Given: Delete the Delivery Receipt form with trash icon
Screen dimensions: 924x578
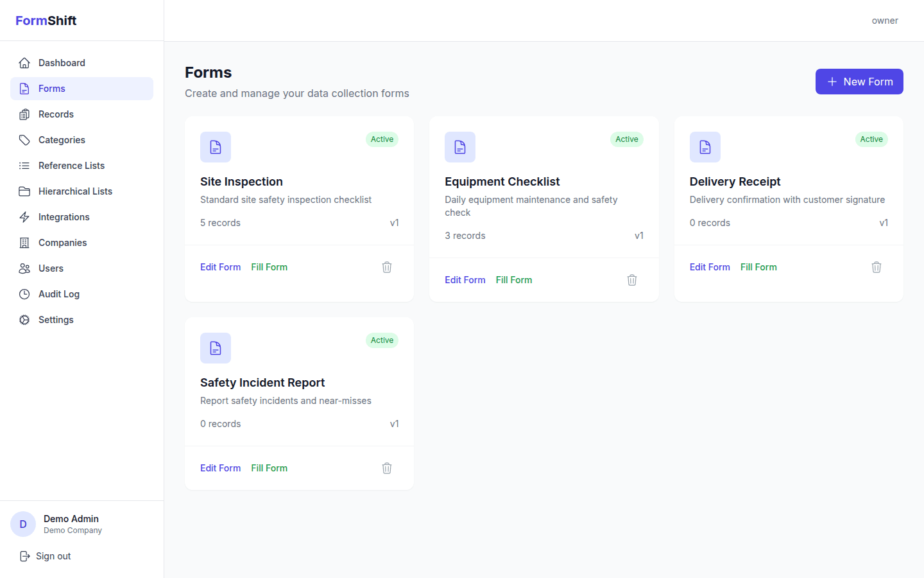Looking at the screenshot, I should pos(876,267).
